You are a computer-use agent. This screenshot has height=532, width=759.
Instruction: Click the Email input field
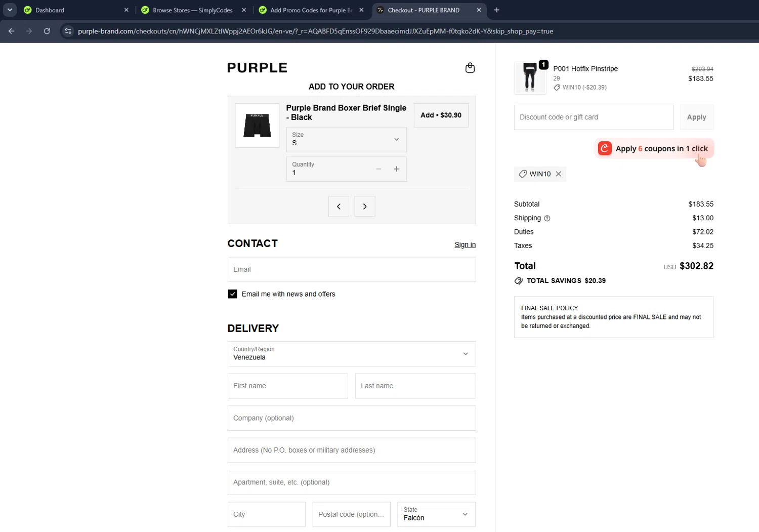coord(352,269)
